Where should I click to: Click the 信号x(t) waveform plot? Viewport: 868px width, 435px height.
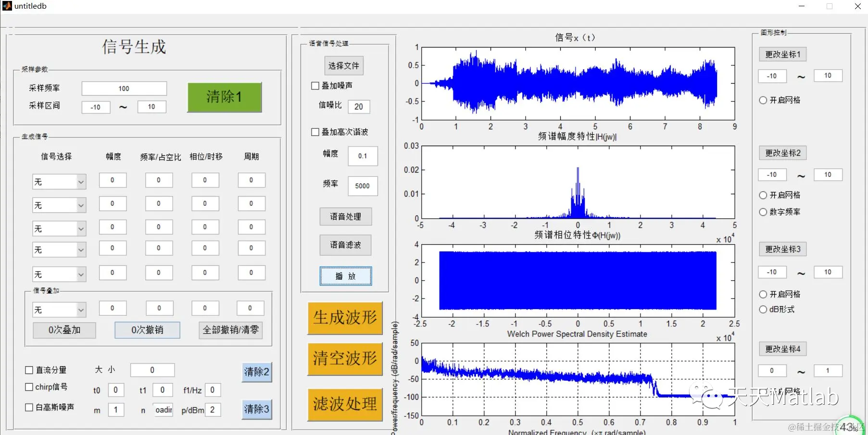click(x=578, y=83)
